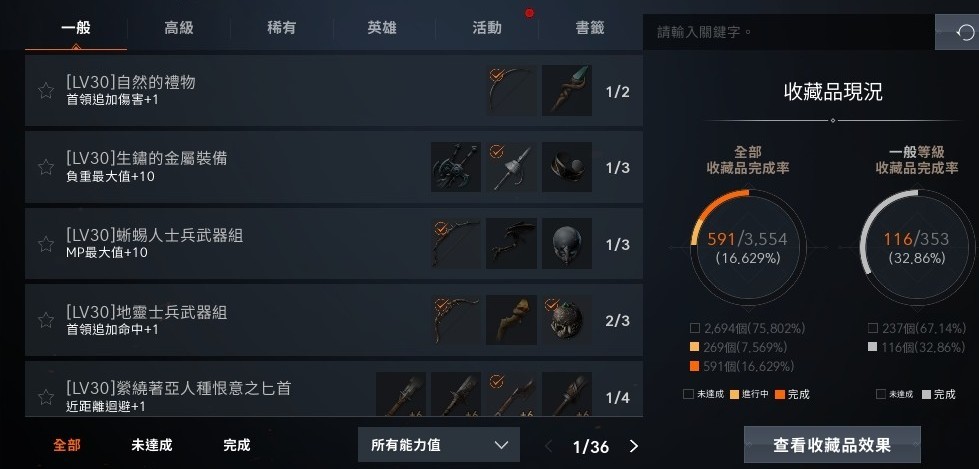Go to the next collection page
The height and width of the screenshot is (469, 979).
point(634,446)
